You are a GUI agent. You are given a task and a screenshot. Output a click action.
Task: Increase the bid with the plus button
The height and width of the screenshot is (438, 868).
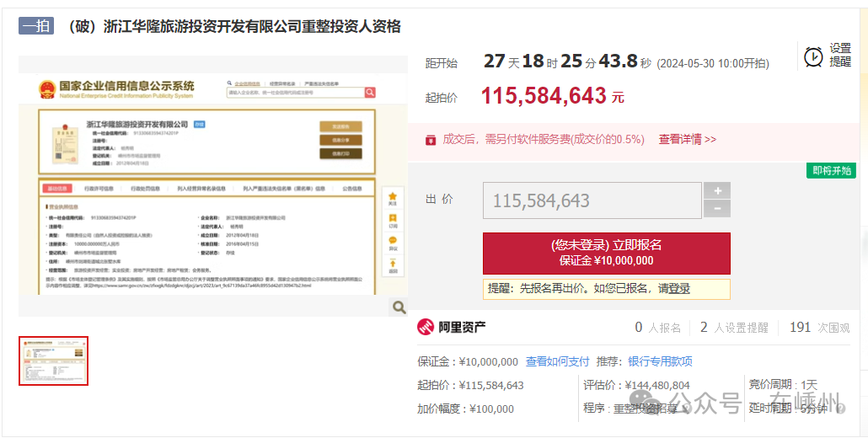point(717,191)
